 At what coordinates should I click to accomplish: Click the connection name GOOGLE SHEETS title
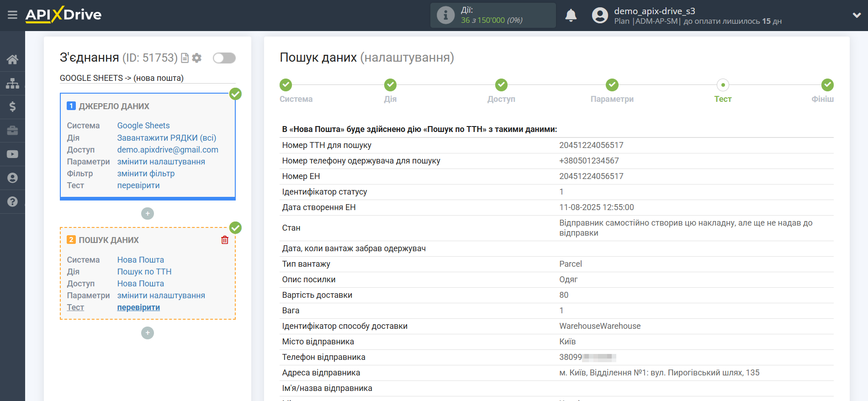pos(122,78)
